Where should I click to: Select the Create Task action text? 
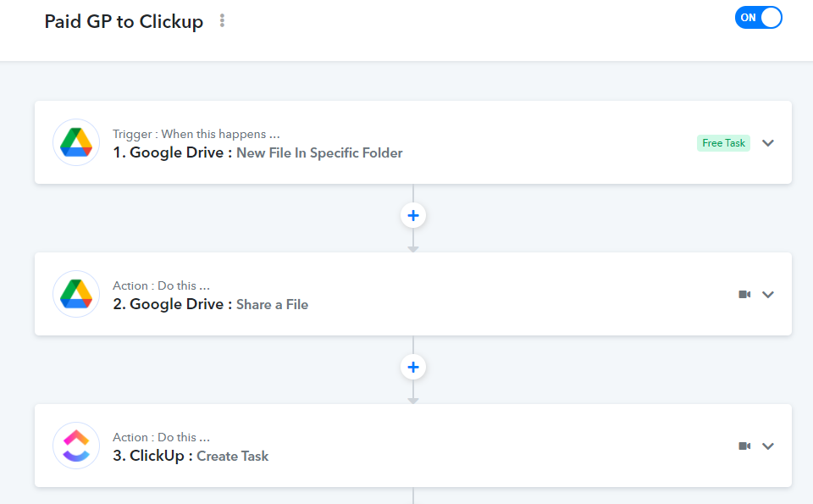click(233, 456)
